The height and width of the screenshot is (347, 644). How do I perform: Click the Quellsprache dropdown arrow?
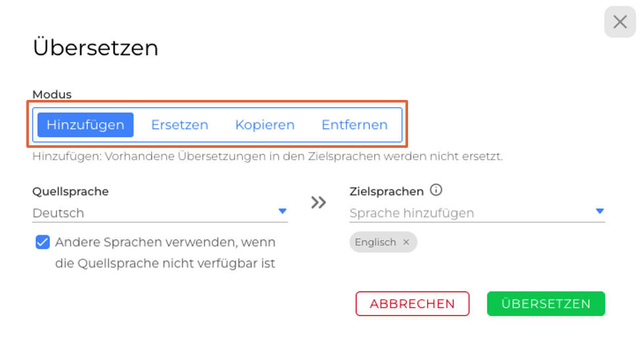tap(283, 211)
